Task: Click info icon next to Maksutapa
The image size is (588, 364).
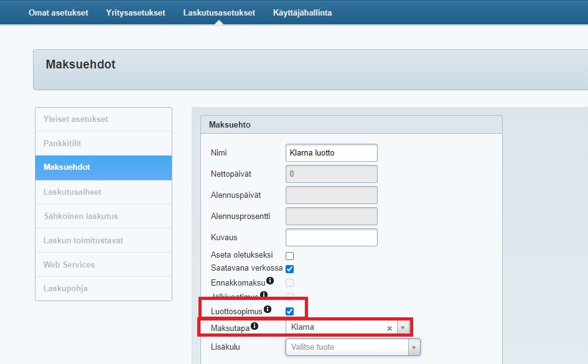Action: [254, 325]
